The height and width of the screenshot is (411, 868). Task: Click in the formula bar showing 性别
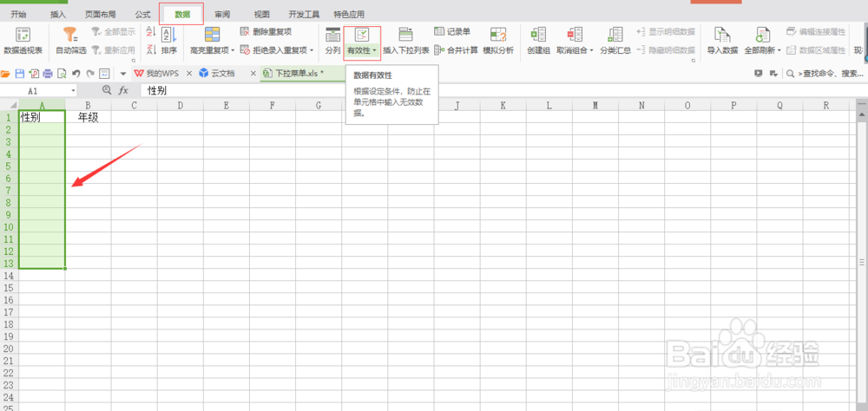[x=503, y=90]
